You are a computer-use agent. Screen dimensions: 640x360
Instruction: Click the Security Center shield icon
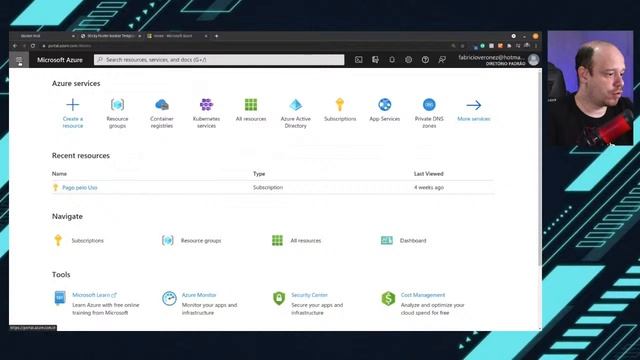[x=279, y=298]
